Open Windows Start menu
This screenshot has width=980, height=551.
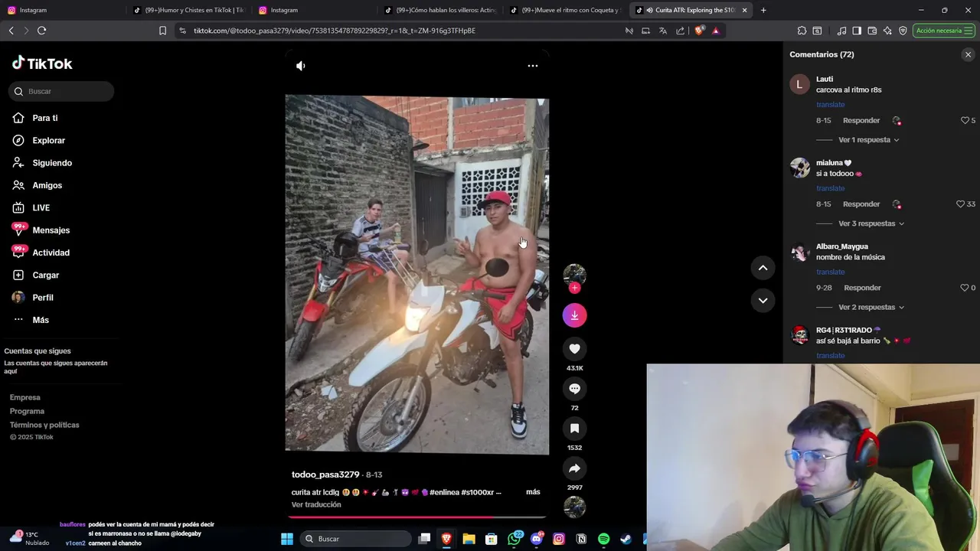coord(287,539)
